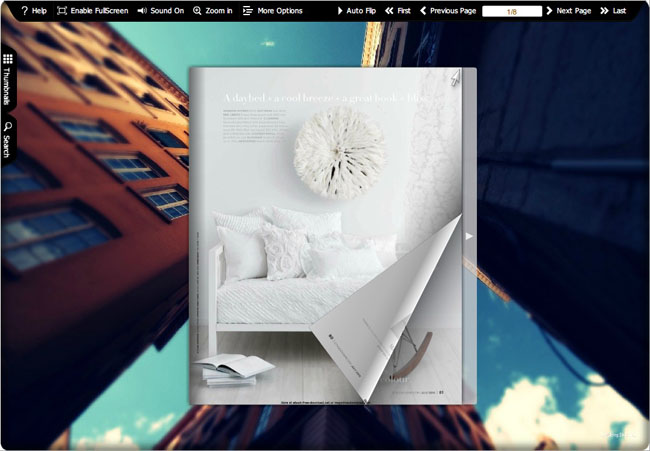The image size is (650, 451).
Task: Click the double right arrow icon
Action: click(604, 11)
